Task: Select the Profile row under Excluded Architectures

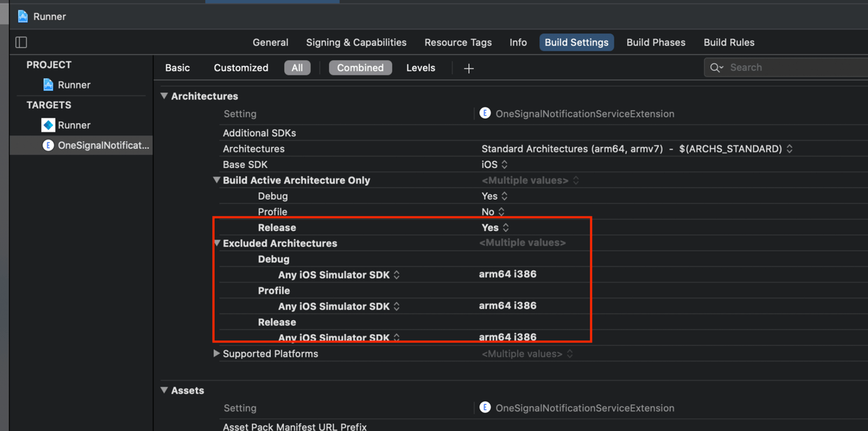Action: [274, 291]
